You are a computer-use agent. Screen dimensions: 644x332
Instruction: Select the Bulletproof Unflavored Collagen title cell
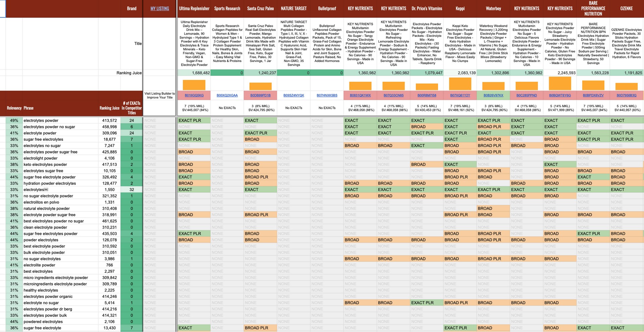[327, 44]
